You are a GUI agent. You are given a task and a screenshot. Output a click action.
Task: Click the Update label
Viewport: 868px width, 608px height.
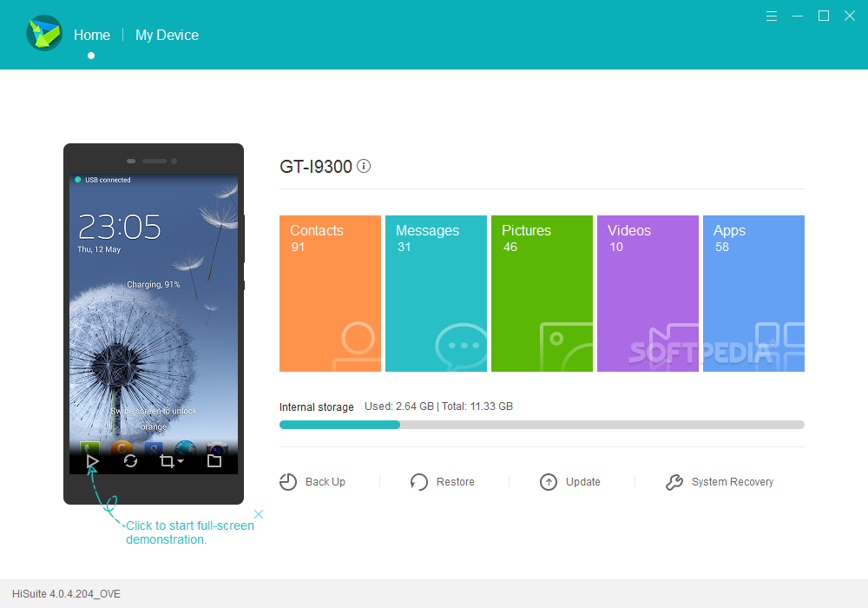pyautogui.click(x=583, y=482)
